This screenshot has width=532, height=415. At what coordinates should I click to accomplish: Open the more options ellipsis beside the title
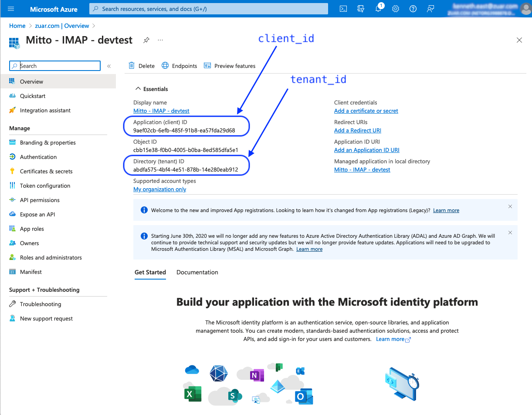pos(160,40)
